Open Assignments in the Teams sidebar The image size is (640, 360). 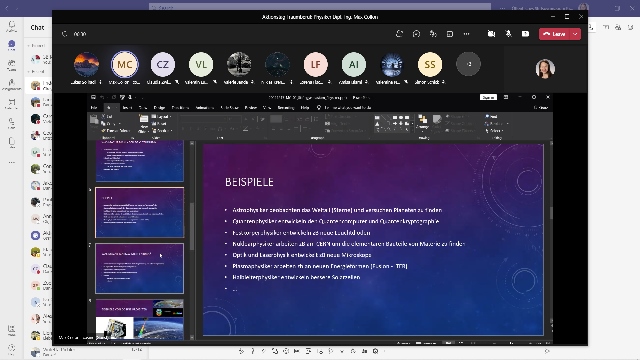pyautogui.click(x=11, y=84)
